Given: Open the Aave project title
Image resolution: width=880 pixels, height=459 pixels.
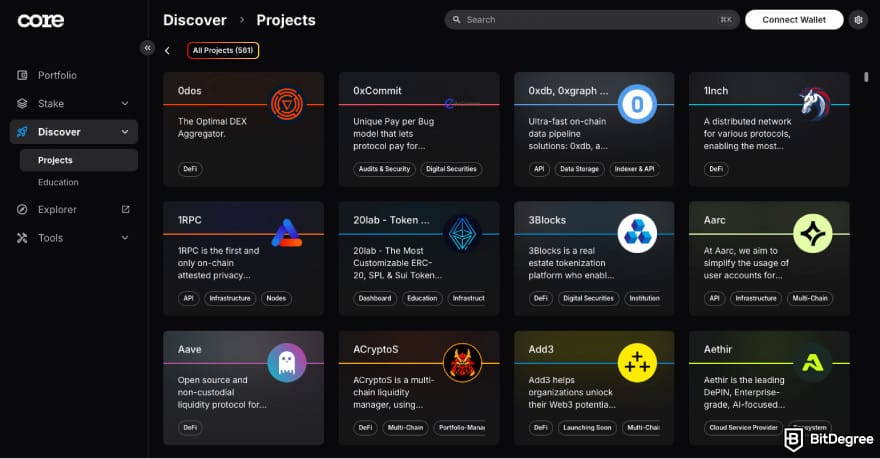Looking at the screenshot, I should 190,349.
